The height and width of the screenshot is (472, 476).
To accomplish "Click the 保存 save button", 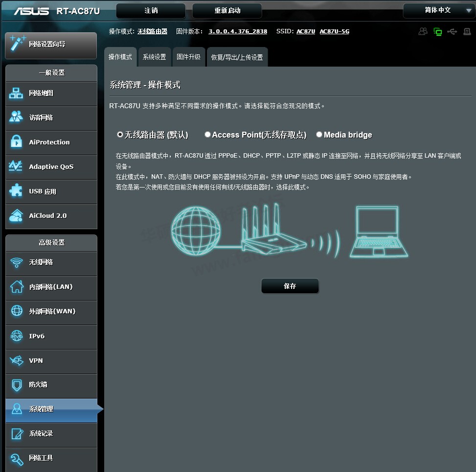I will [x=290, y=286].
